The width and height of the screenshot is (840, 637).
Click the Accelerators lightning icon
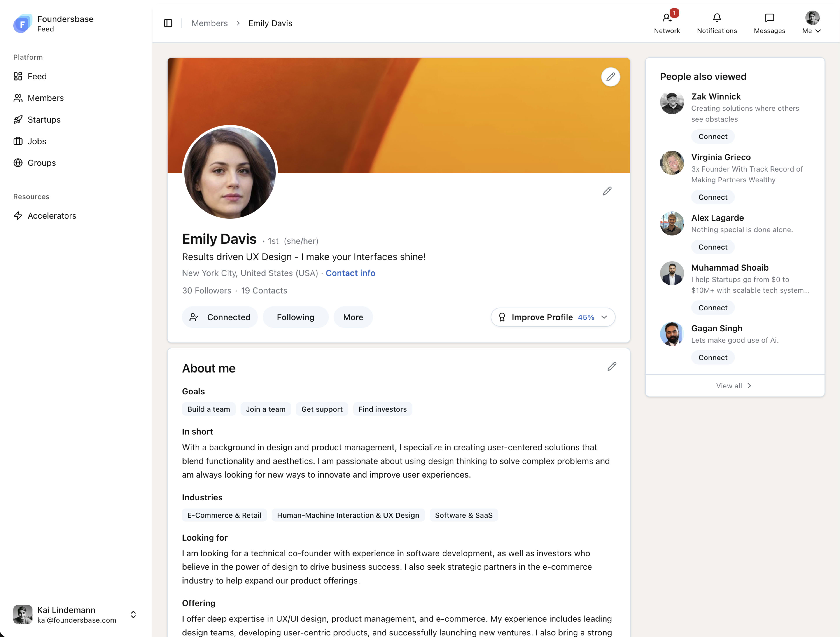(18, 216)
